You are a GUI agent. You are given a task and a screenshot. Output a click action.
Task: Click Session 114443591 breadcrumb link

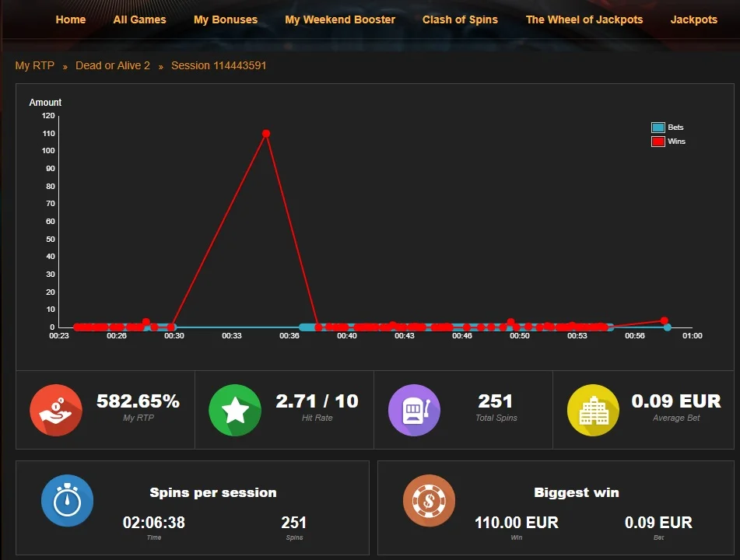coord(219,65)
